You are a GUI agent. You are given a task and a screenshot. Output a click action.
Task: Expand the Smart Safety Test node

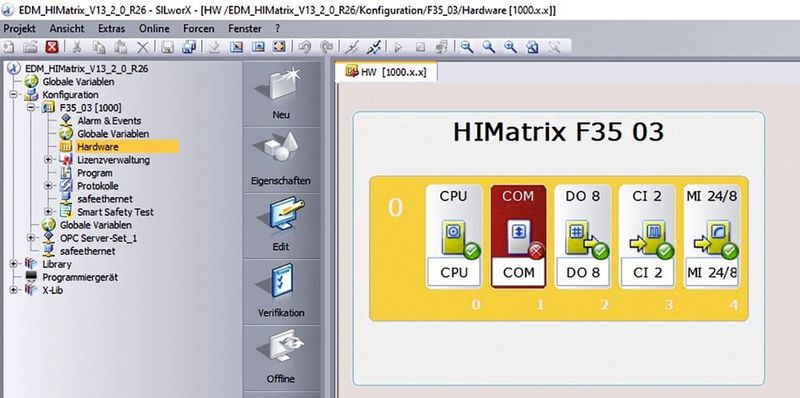pos(48,212)
